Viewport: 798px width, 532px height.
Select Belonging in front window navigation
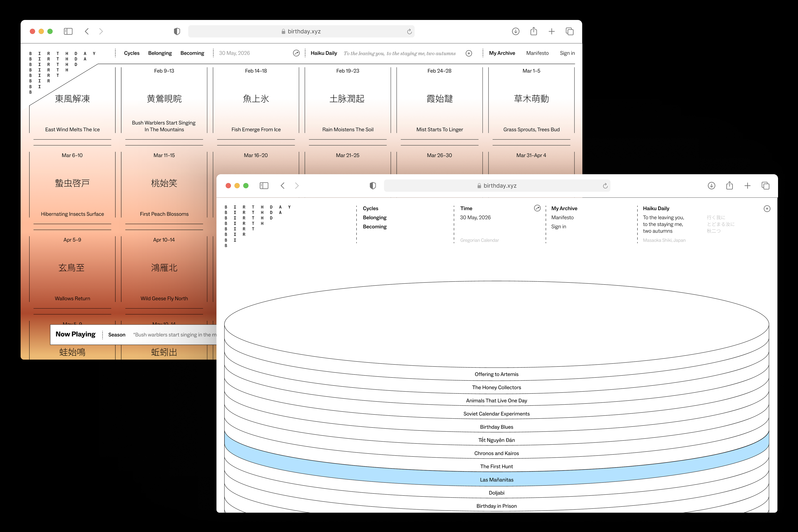375,217
